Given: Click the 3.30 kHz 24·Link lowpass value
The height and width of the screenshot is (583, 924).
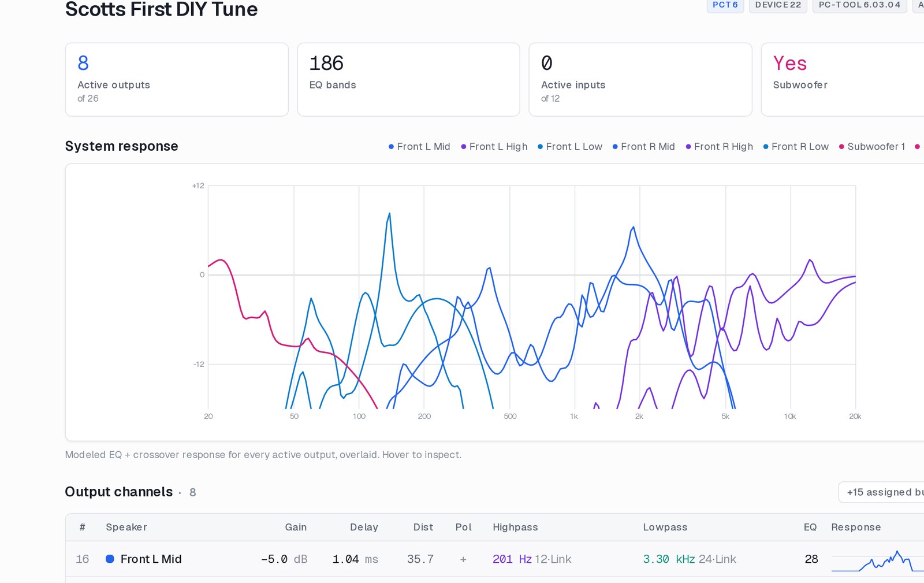Looking at the screenshot, I should [x=690, y=559].
